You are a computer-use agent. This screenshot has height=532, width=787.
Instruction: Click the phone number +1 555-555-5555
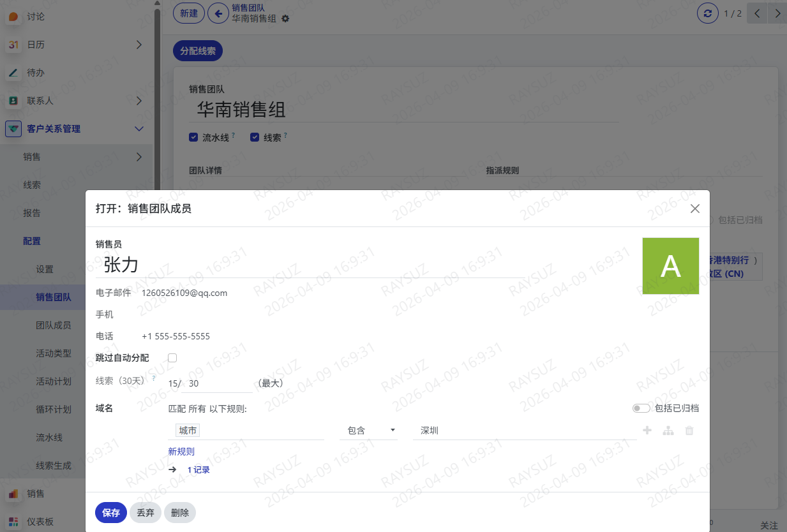pos(176,336)
